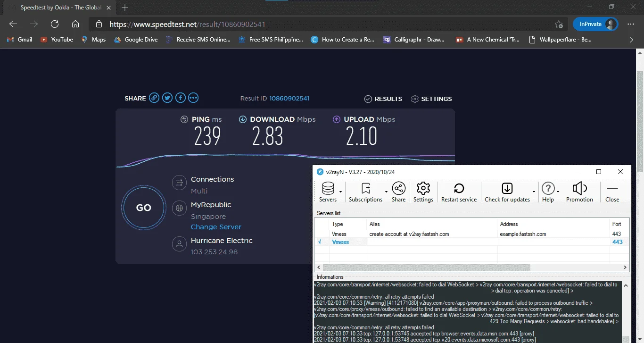644x343 pixels.
Task: Sort servers by the Address column header
Action: pyautogui.click(x=554, y=224)
